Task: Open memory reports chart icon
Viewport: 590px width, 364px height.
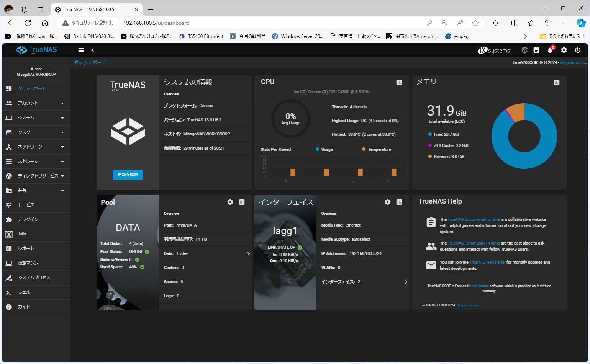Action: point(557,82)
